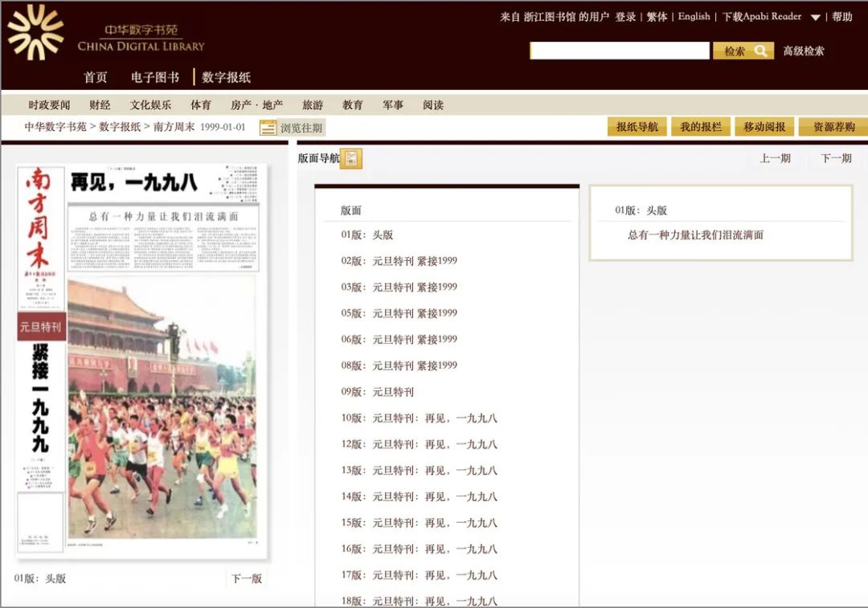
Task: Select 13版：元旦特刊：再见，一九九八
Action: (419, 470)
